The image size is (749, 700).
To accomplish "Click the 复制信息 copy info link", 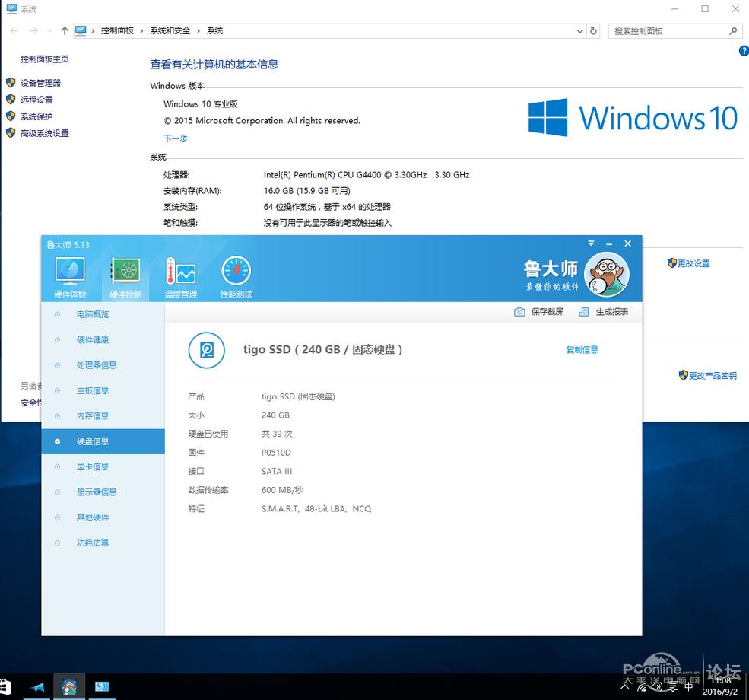I will (x=582, y=350).
